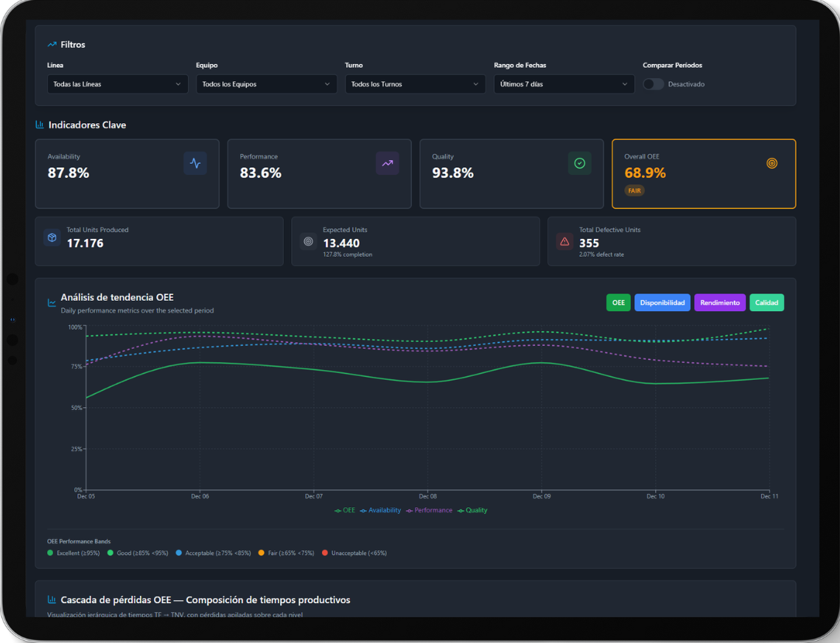Click the Rendimiento purple button
840x643 pixels.
(x=720, y=303)
